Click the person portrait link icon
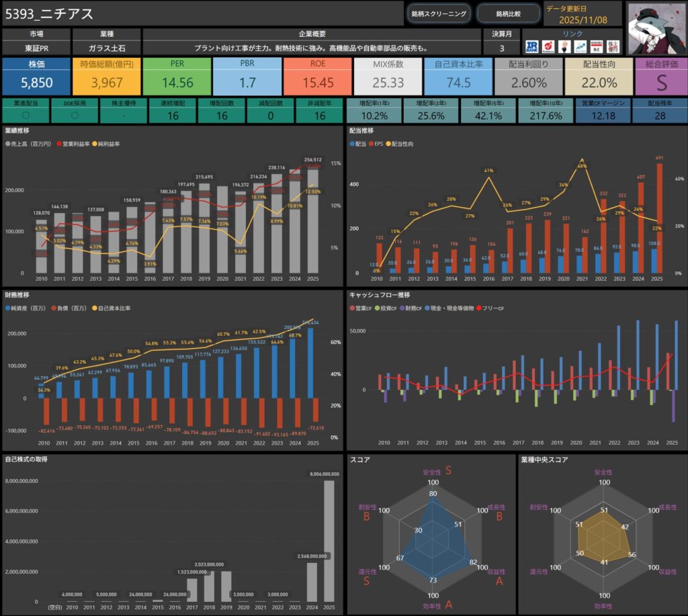 point(566,46)
